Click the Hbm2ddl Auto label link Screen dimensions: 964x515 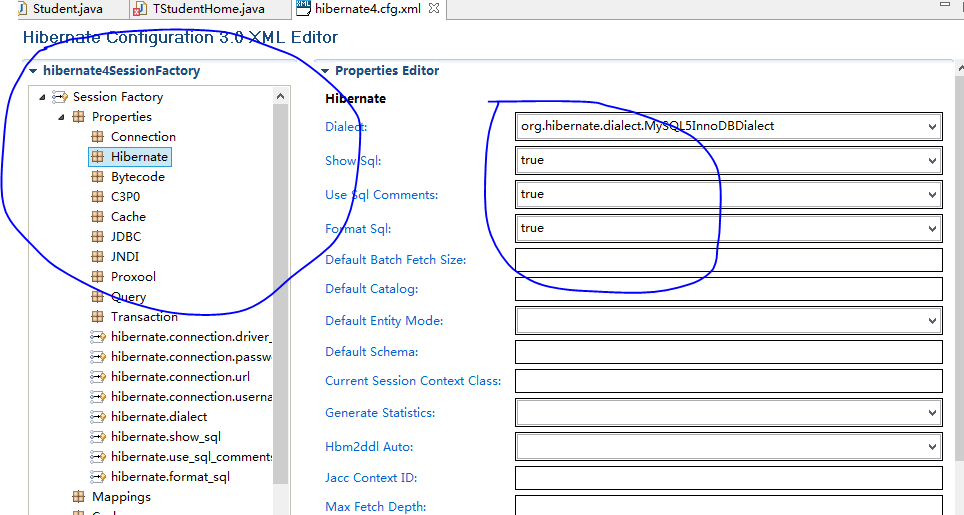point(369,447)
